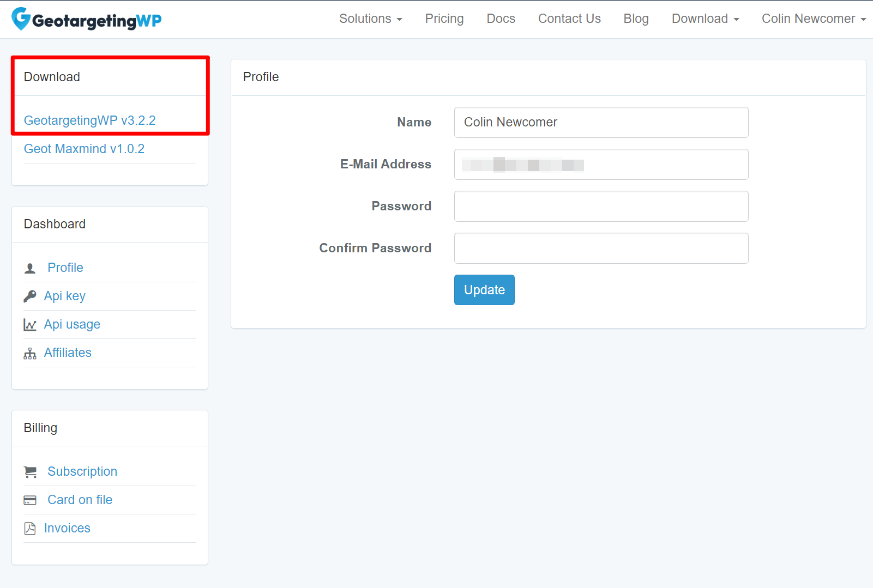The width and height of the screenshot is (873, 588).
Task: Open Contact Us page
Action: (569, 19)
